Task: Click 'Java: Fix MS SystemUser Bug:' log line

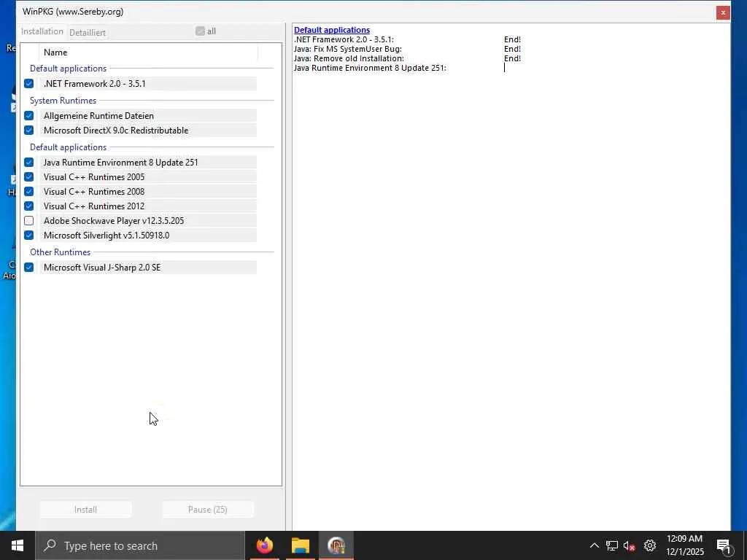Action: point(348,49)
